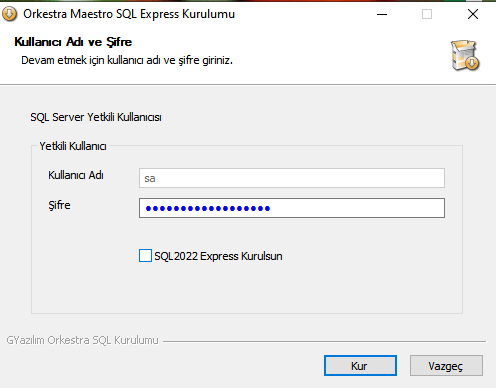Click the 'Kullanıcı Adı ve Şifre' heading
Screen dimensions: 496x388
[73, 42]
